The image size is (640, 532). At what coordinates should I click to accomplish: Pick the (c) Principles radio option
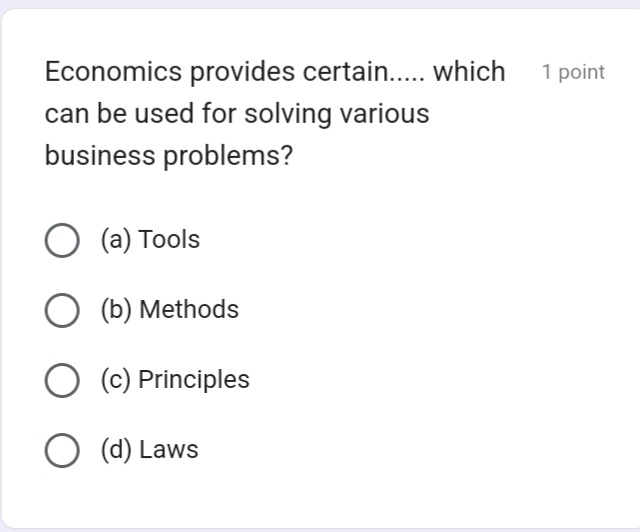point(62,381)
